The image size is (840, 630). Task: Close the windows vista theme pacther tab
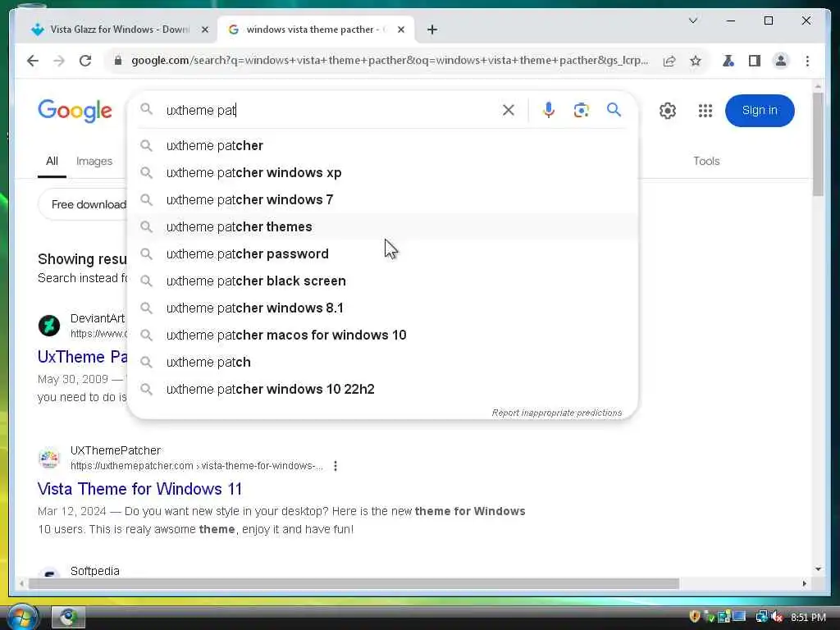pyautogui.click(x=400, y=30)
